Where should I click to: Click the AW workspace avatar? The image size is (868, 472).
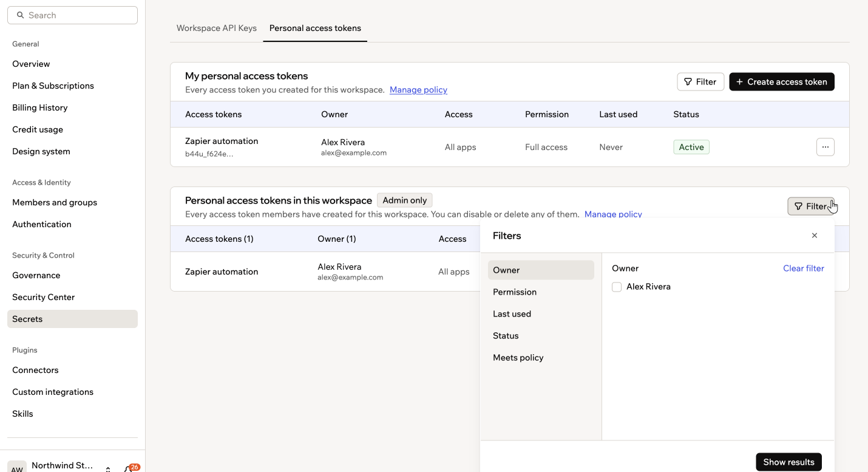(x=17, y=467)
